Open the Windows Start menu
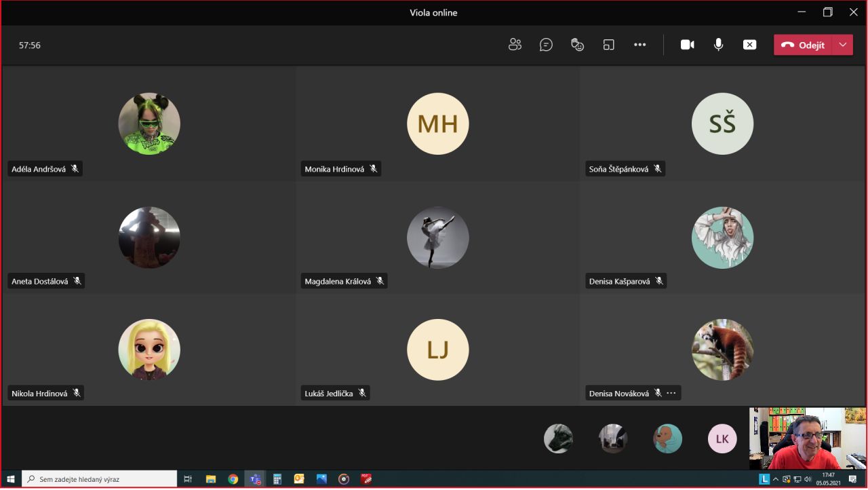 point(11,479)
